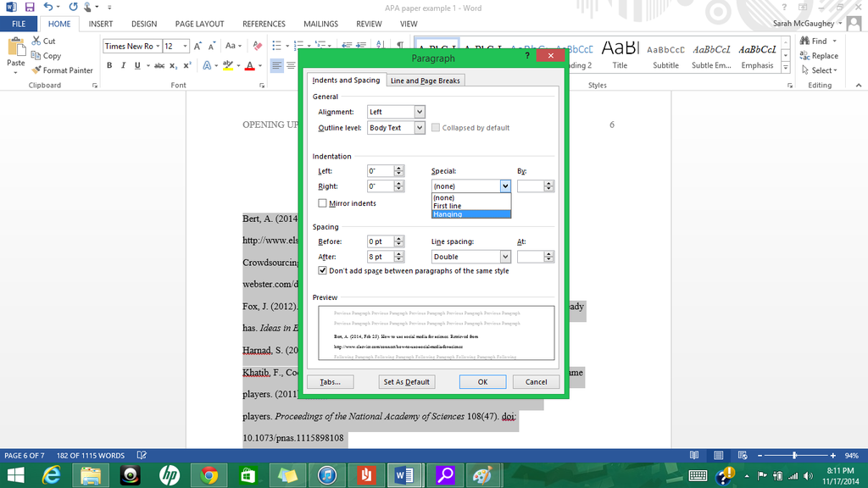This screenshot has width=868, height=488.
Task: Apply Bold formatting
Action: (108, 64)
